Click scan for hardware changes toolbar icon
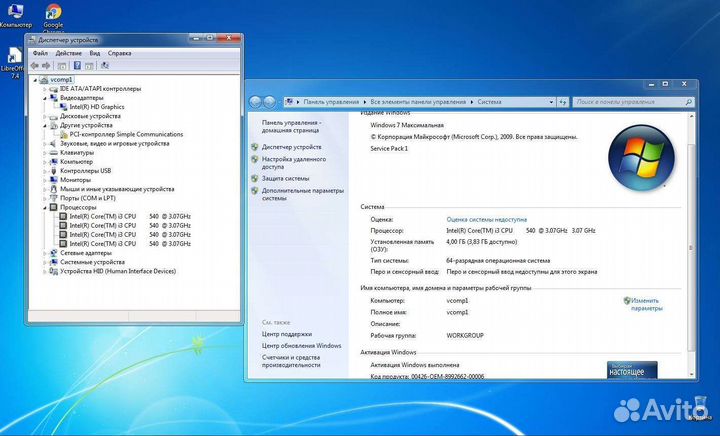This screenshot has height=436, width=720. (105, 66)
